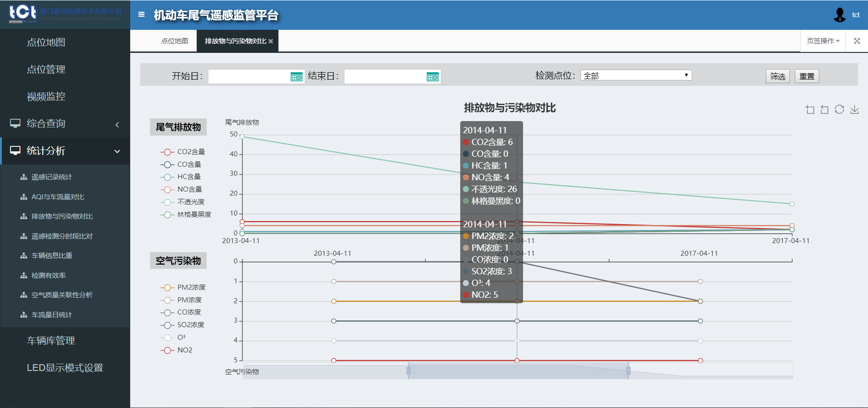Click the 重置 reset button
The height and width of the screenshot is (408, 868).
click(x=807, y=76)
